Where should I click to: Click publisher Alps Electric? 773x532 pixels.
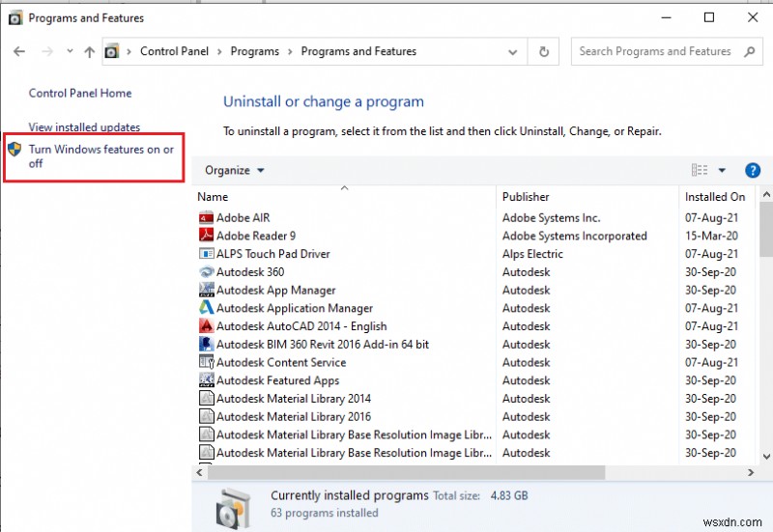click(532, 254)
